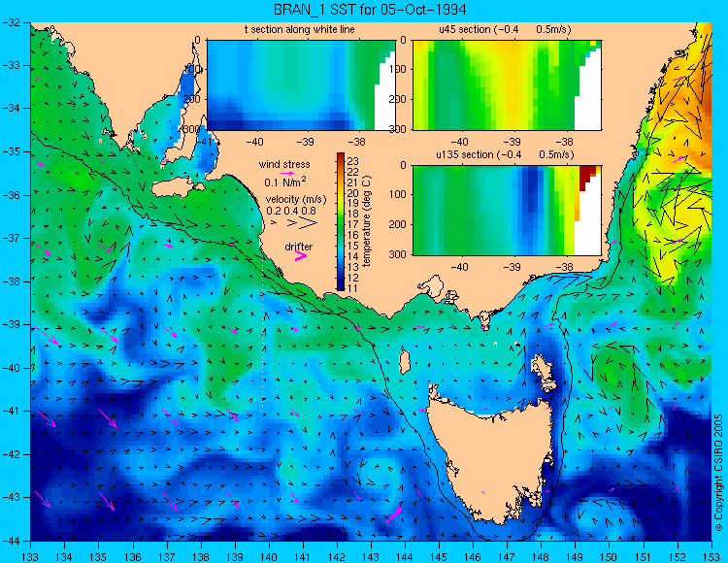This screenshot has width=728, height=563.
Task: Click the temperature color bar scale
Action: [341, 221]
